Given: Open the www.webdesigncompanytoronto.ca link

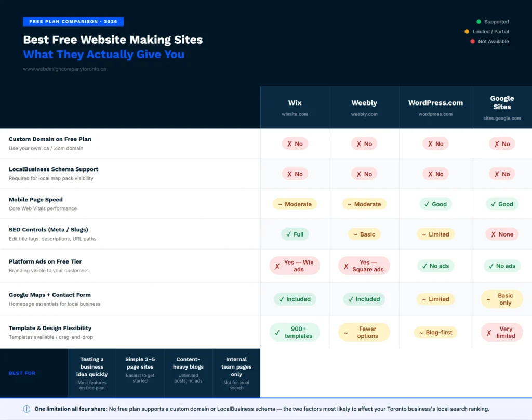Looking at the screenshot, I should [x=64, y=69].
